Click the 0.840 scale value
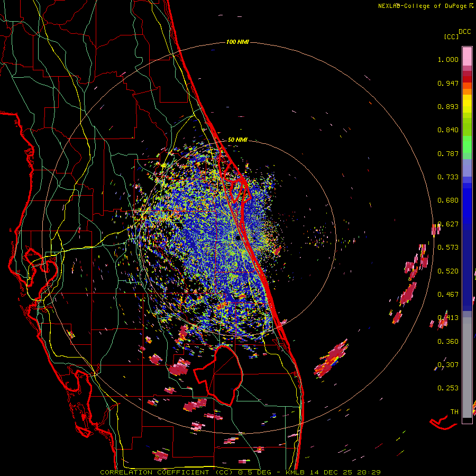The image size is (476, 476). 448,130
